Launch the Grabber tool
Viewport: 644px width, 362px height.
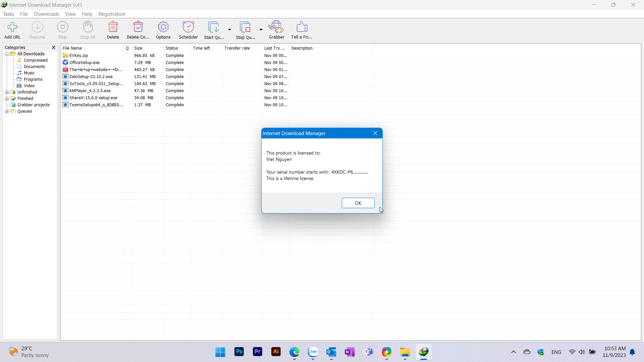click(276, 30)
